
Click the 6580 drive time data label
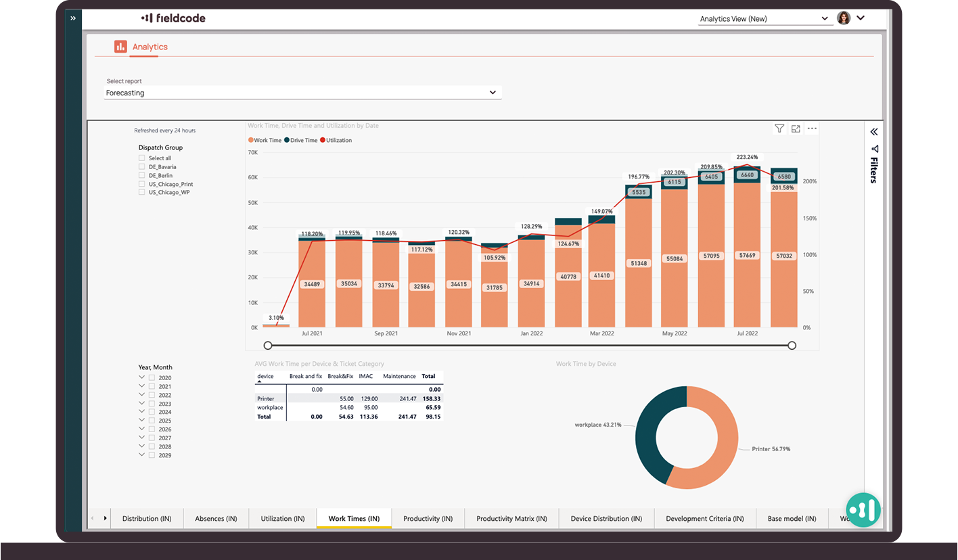point(783,177)
